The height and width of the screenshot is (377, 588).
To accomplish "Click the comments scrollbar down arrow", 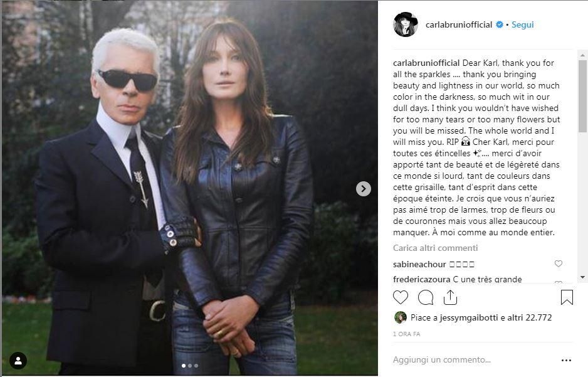I will (x=582, y=277).
